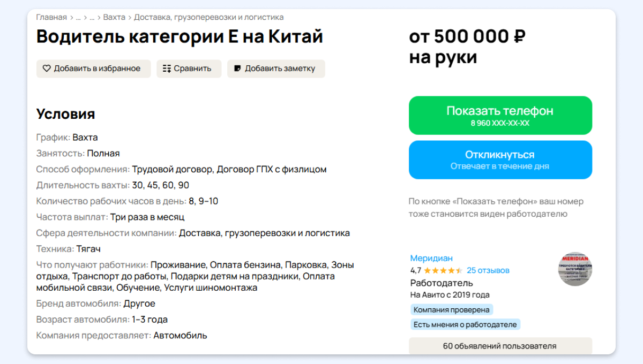Click the 4,7 rating number

click(x=416, y=270)
